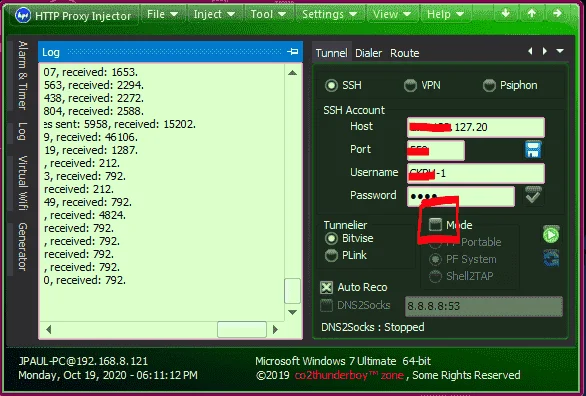Image resolution: width=586 pixels, height=396 pixels.
Task: Select PLink tunnelier option
Action: point(331,256)
